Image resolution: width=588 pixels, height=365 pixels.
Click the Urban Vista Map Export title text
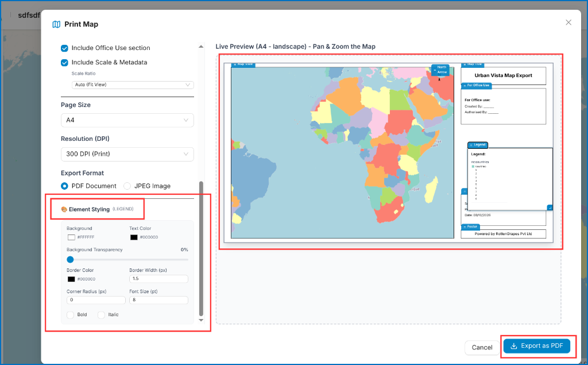(x=503, y=75)
